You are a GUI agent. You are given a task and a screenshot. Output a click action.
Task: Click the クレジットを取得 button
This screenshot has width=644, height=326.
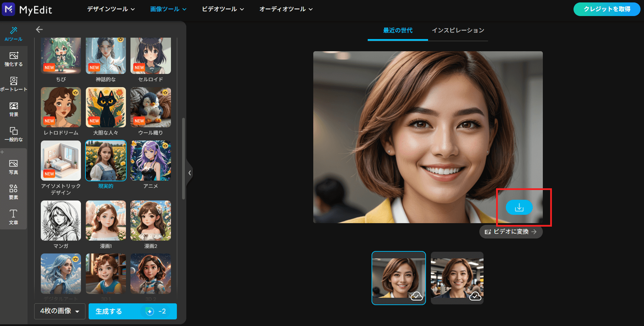[606, 9]
